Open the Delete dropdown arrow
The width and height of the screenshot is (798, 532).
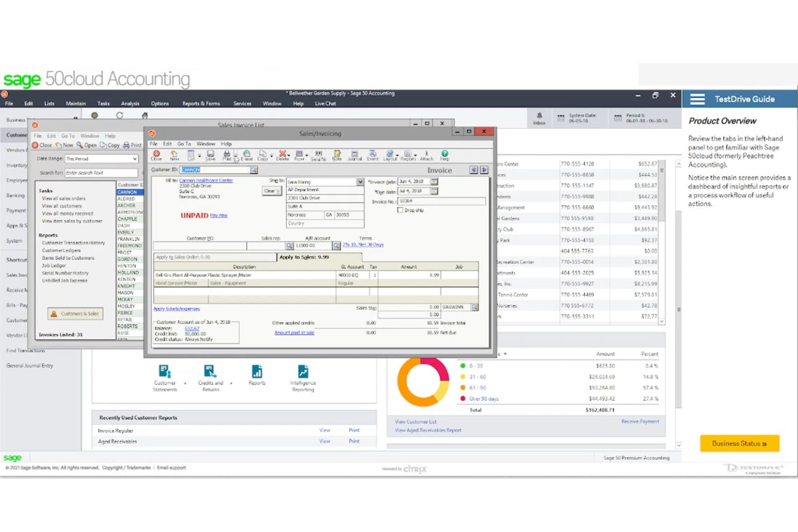pyautogui.click(x=290, y=156)
